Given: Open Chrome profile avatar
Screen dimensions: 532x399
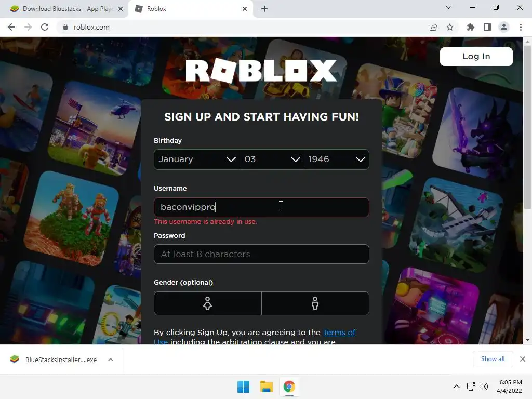Looking at the screenshot, I should [x=504, y=27].
